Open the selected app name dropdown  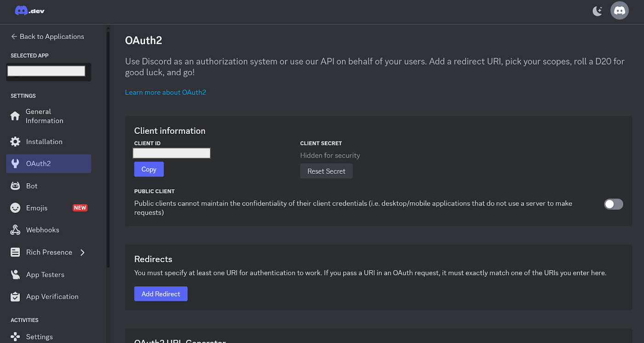(x=48, y=71)
